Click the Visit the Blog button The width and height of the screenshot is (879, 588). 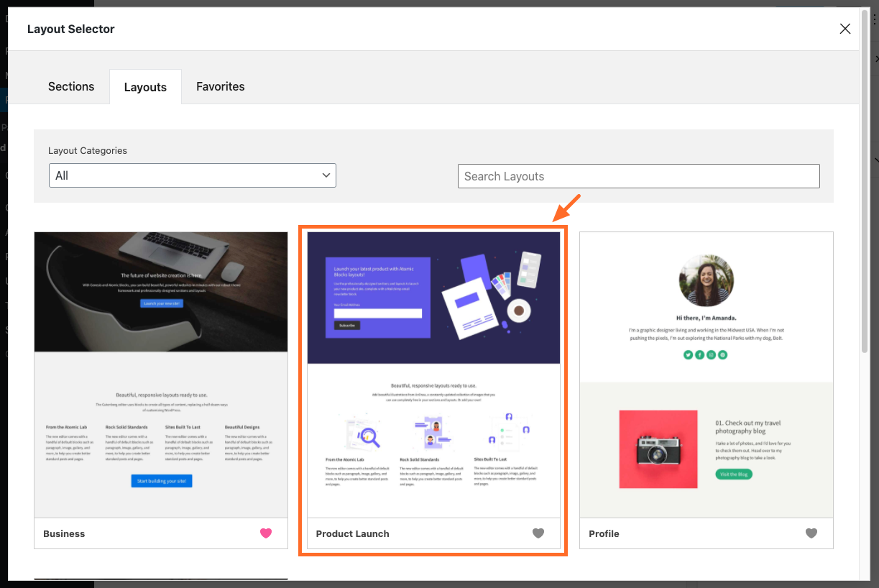pos(733,474)
